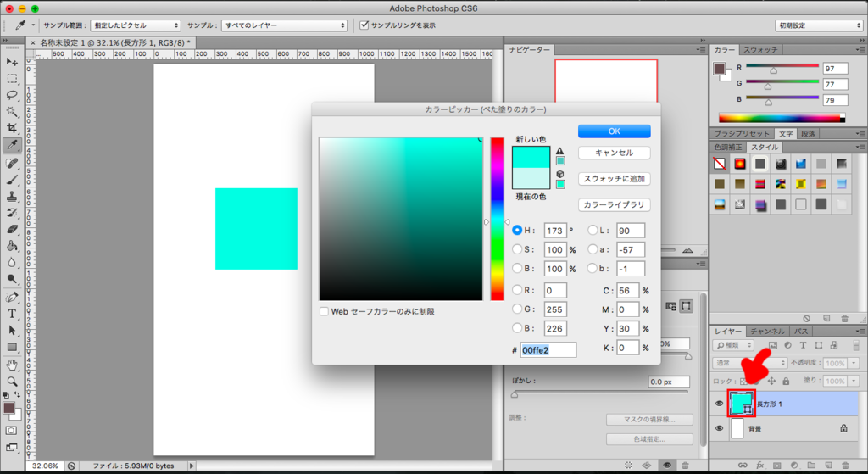Click the out-of-gamut warning triangle icon
This screenshot has height=474, width=868.
tap(560, 151)
